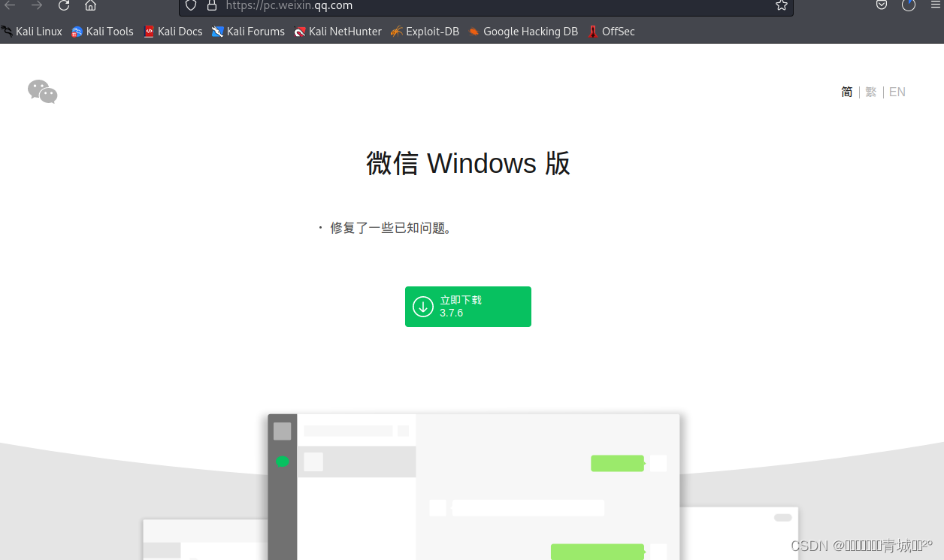Image resolution: width=944 pixels, height=560 pixels.
Task: Open the Kali NetHunter bookmark
Action: tap(337, 32)
